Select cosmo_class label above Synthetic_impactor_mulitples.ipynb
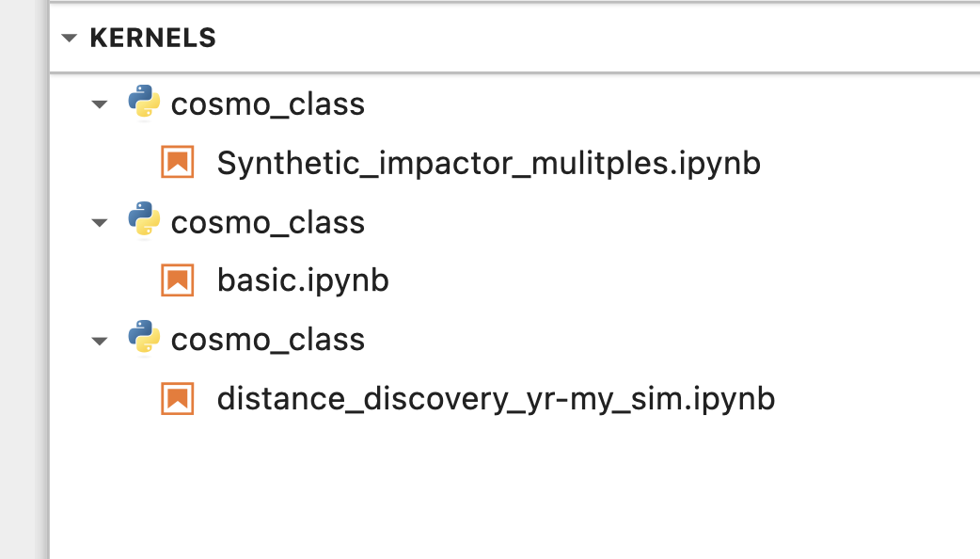 tap(267, 104)
